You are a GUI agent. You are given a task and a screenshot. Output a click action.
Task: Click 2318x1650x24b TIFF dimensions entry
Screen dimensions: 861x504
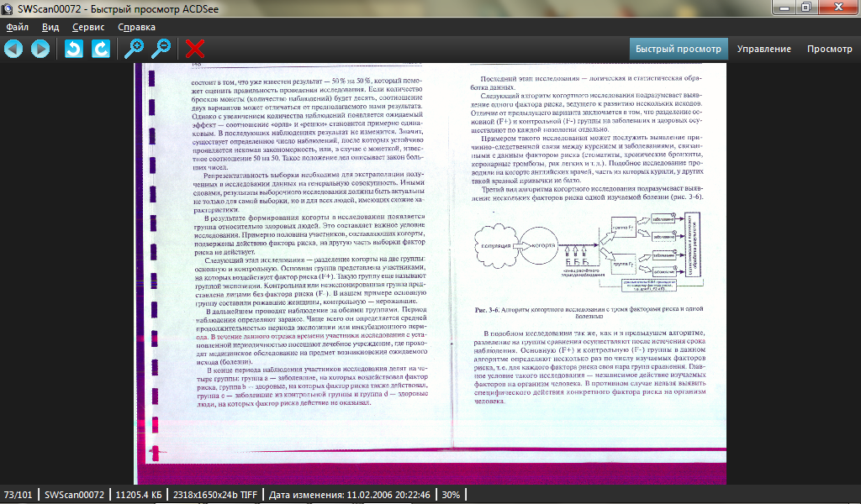215,495
